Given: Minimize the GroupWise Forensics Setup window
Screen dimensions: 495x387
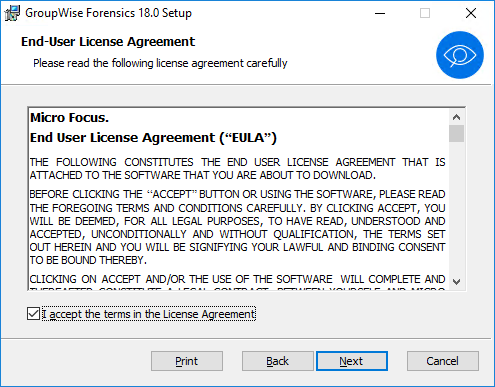Looking at the screenshot, I should tap(380, 13).
